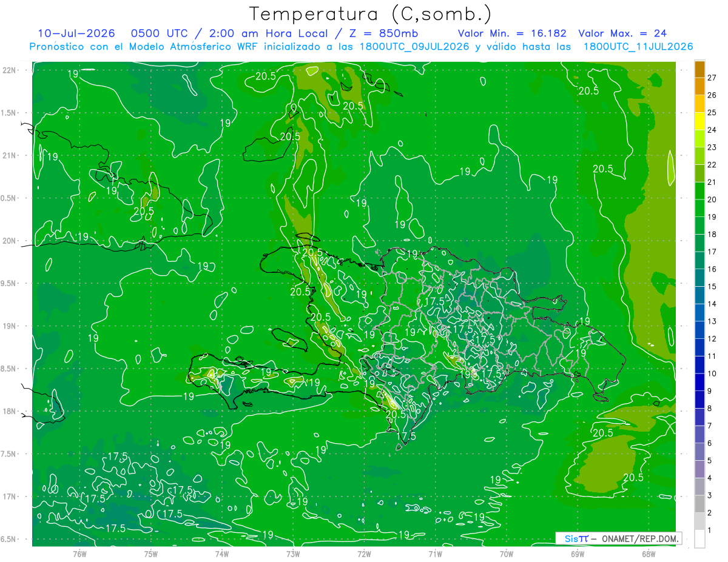
Task: Click the dark orange top legend swatch
Action: 699,69
